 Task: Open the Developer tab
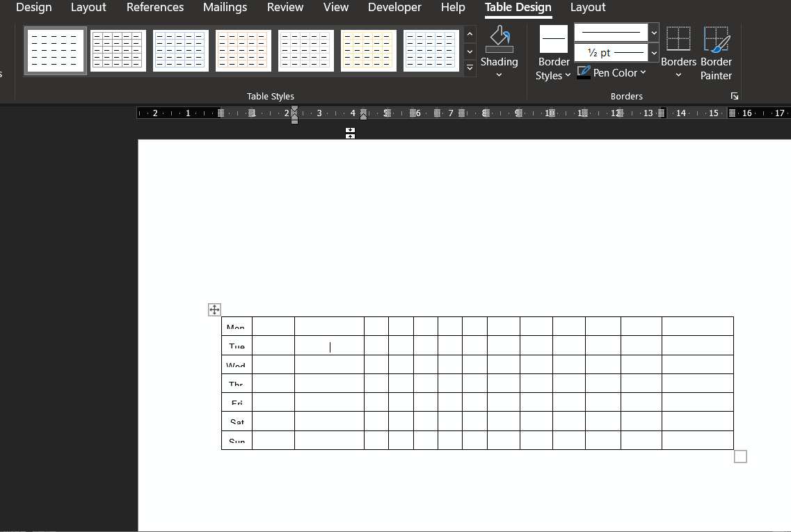[394, 8]
